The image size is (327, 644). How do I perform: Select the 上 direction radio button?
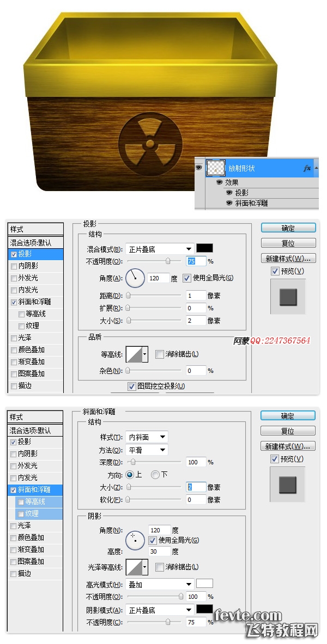pos(130,475)
